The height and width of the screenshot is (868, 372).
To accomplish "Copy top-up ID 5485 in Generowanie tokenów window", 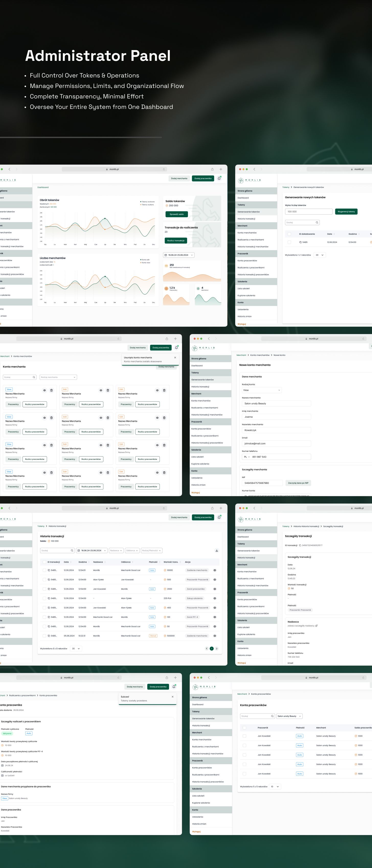I will pos(301,242).
